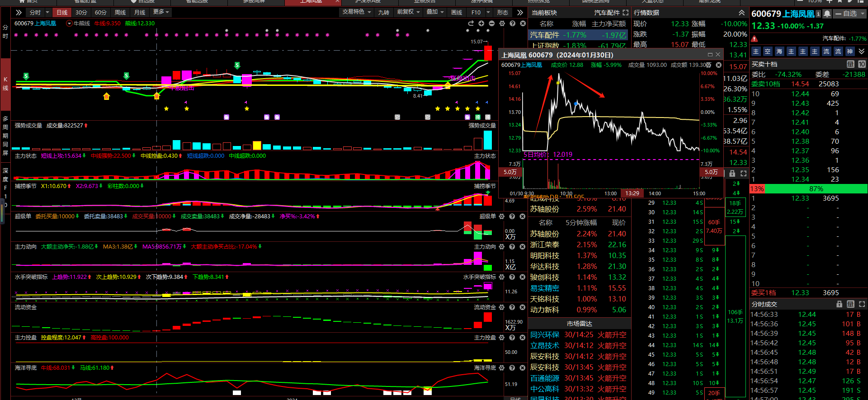Open the 更多 period dropdown
The height and width of the screenshot is (400, 868).
161,12
